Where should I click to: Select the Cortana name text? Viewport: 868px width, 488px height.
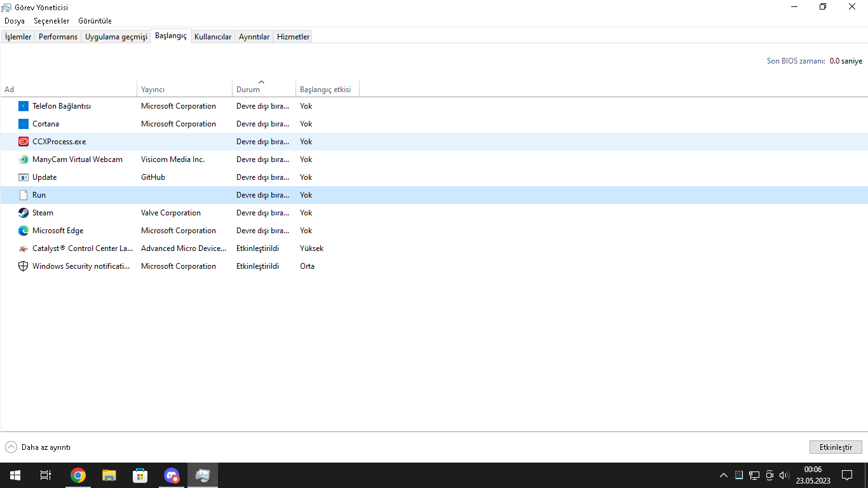(x=46, y=124)
